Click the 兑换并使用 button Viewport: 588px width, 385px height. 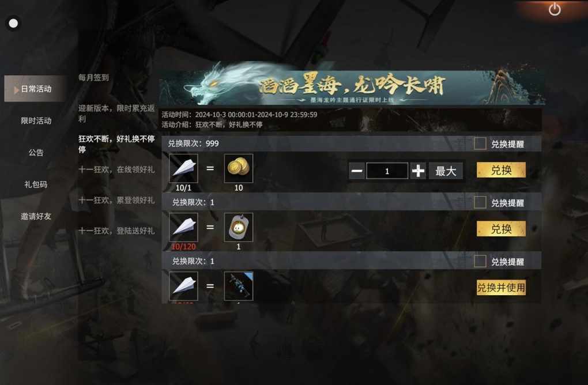[501, 288]
